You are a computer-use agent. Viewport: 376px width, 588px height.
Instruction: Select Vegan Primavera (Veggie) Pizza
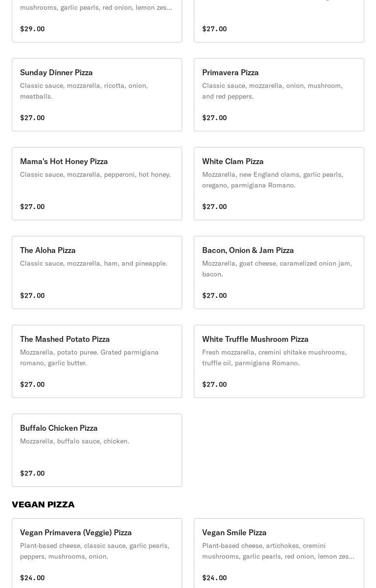point(97,553)
